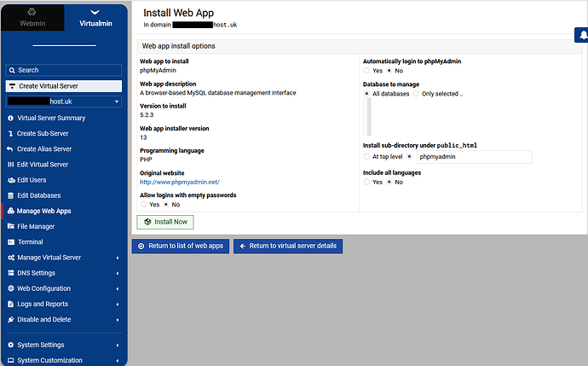The height and width of the screenshot is (366, 588).
Task: Open the virtual server domain dropdown
Action: pos(64,102)
